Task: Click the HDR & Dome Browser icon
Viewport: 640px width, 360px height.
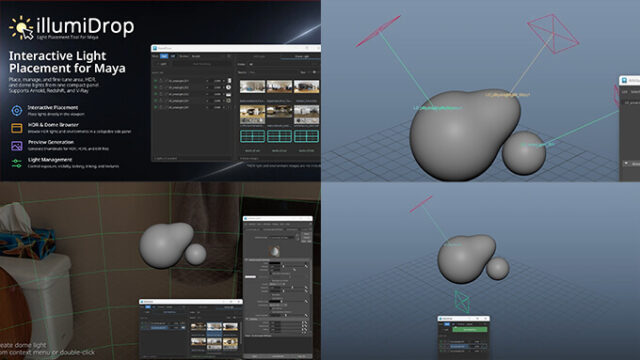Action: tap(17, 128)
